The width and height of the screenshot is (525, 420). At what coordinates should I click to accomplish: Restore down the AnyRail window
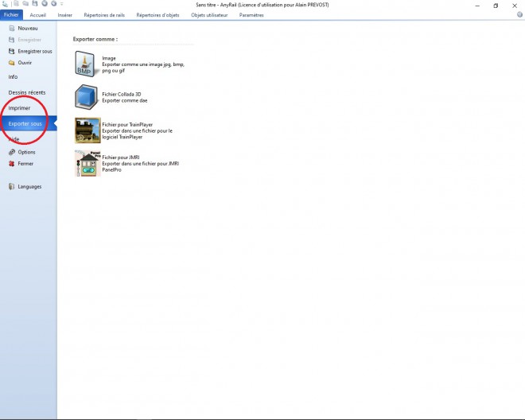pyautogui.click(x=496, y=6)
